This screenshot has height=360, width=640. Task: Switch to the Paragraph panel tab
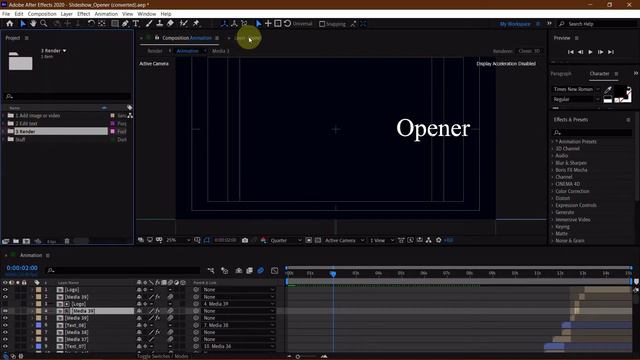561,74
